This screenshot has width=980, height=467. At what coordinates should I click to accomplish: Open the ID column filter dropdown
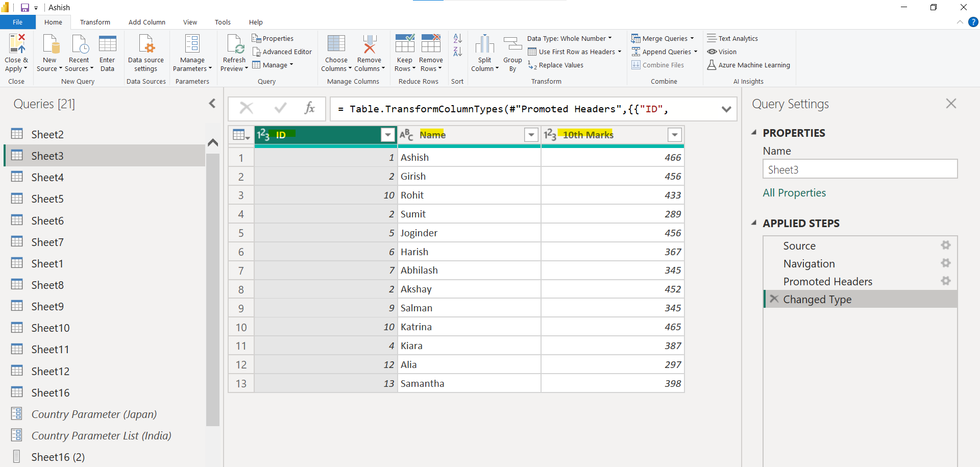[387, 135]
